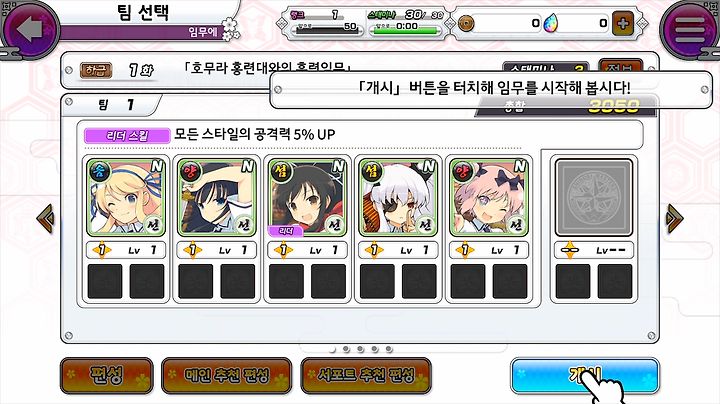720x404 pixels.
Task: Tap the bronze coin currency icon
Action: 466,23
